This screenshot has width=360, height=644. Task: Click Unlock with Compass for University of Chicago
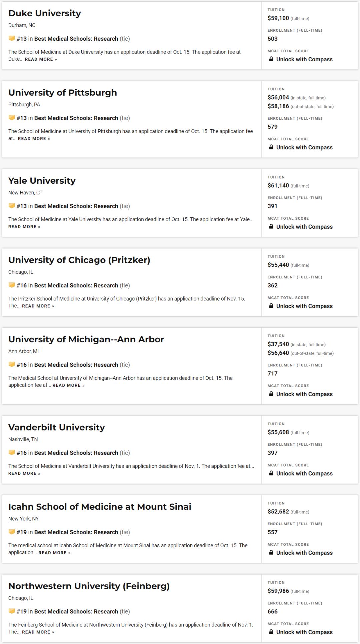pos(304,306)
